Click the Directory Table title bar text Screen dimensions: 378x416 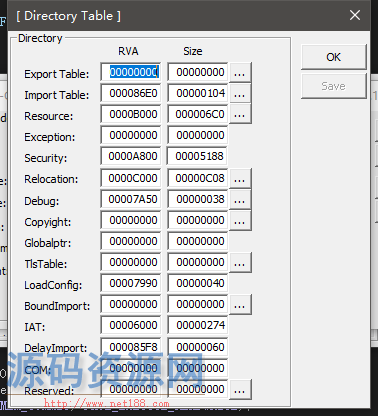click(x=68, y=16)
